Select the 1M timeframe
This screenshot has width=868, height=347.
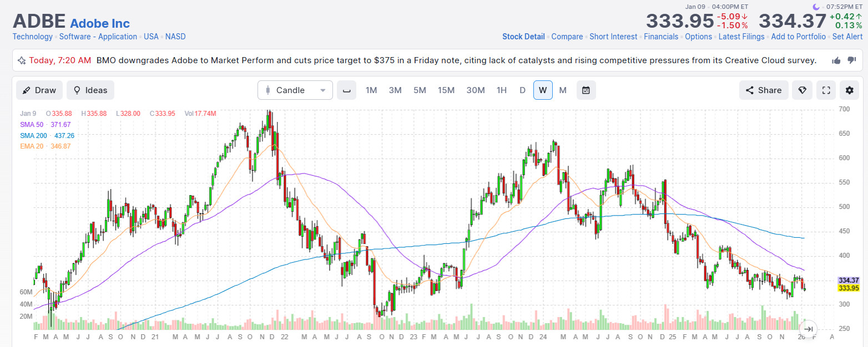click(371, 90)
